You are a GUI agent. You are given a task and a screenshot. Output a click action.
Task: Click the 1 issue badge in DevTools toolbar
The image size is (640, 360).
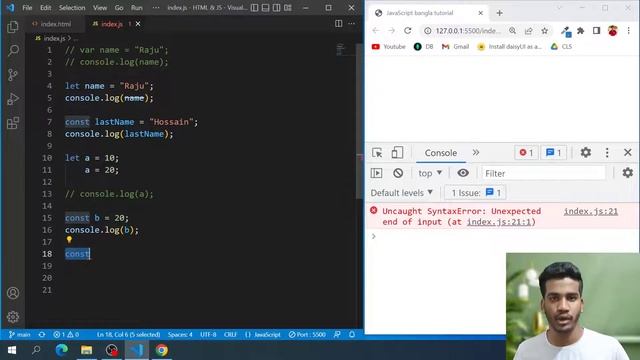[x=553, y=153]
